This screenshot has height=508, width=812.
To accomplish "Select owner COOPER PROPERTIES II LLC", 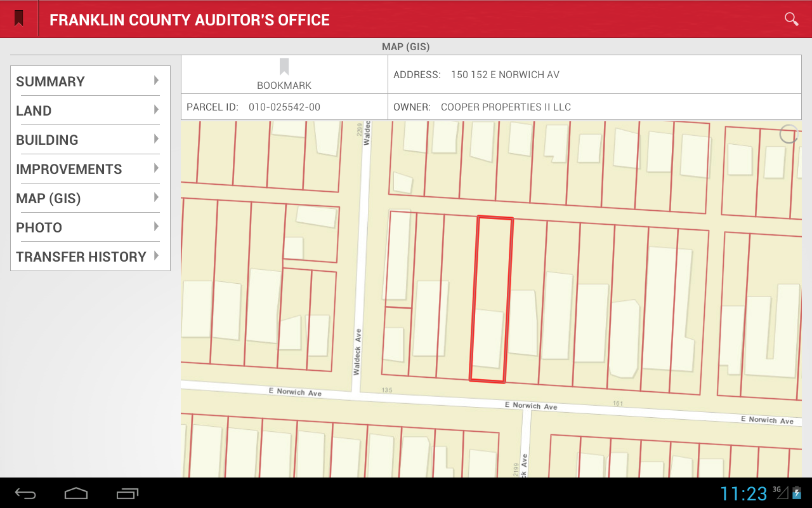I will pos(506,107).
